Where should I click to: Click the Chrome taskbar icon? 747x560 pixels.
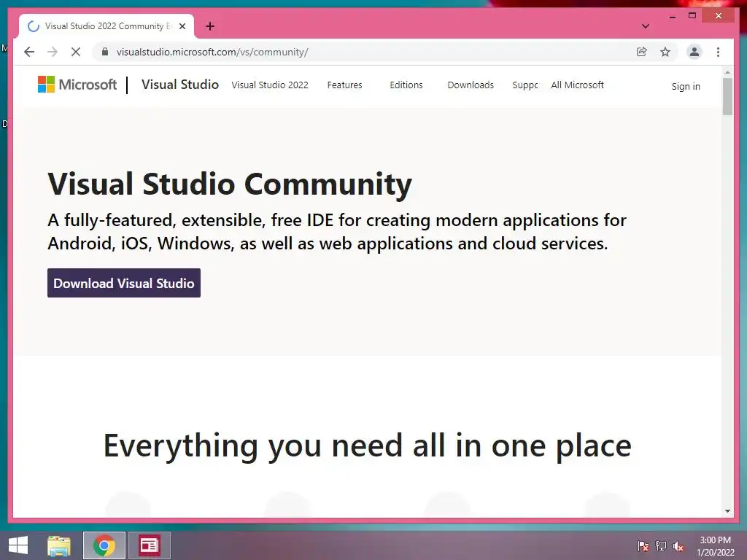coord(104,545)
